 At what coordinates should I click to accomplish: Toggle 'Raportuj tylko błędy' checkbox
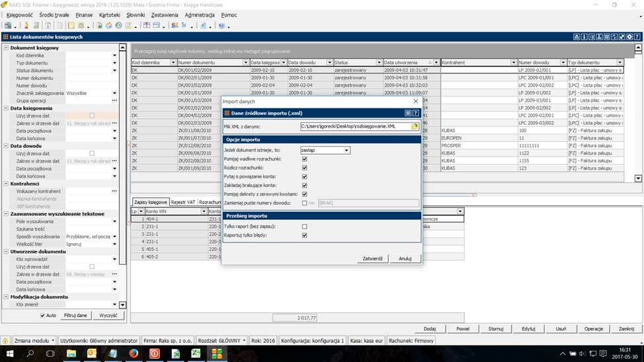click(304, 235)
